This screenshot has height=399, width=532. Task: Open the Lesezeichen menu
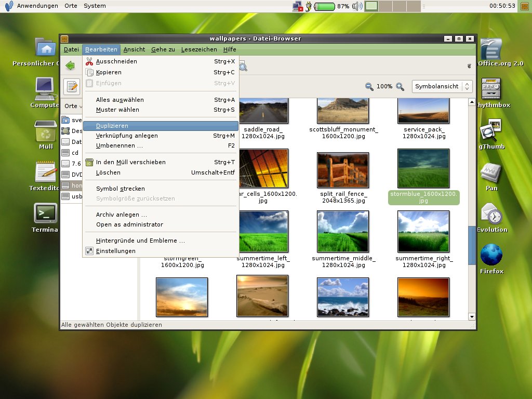pos(199,49)
